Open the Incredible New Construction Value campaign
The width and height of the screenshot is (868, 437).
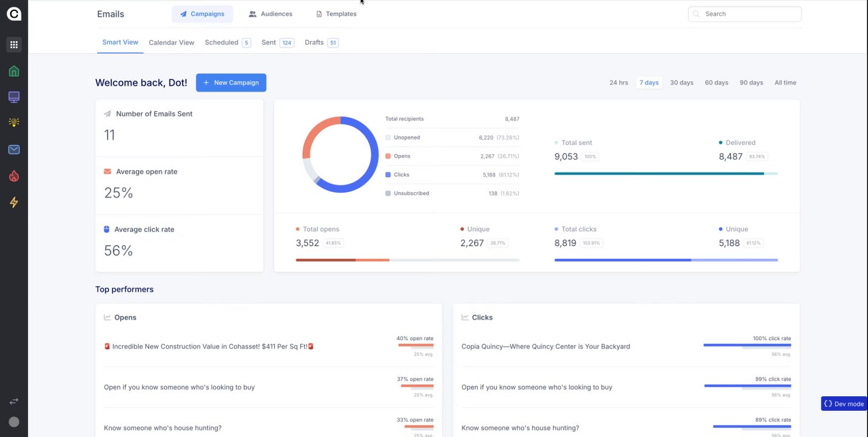209,347
